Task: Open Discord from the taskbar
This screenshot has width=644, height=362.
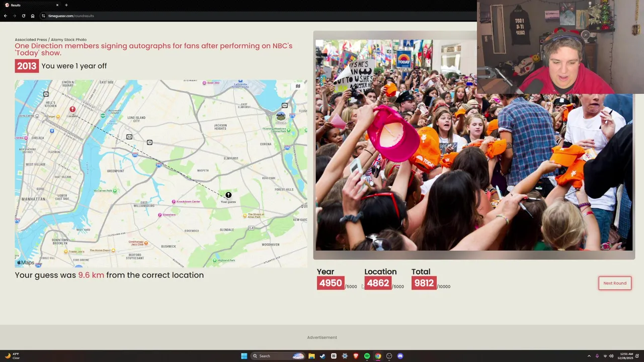Action: [x=400, y=356]
